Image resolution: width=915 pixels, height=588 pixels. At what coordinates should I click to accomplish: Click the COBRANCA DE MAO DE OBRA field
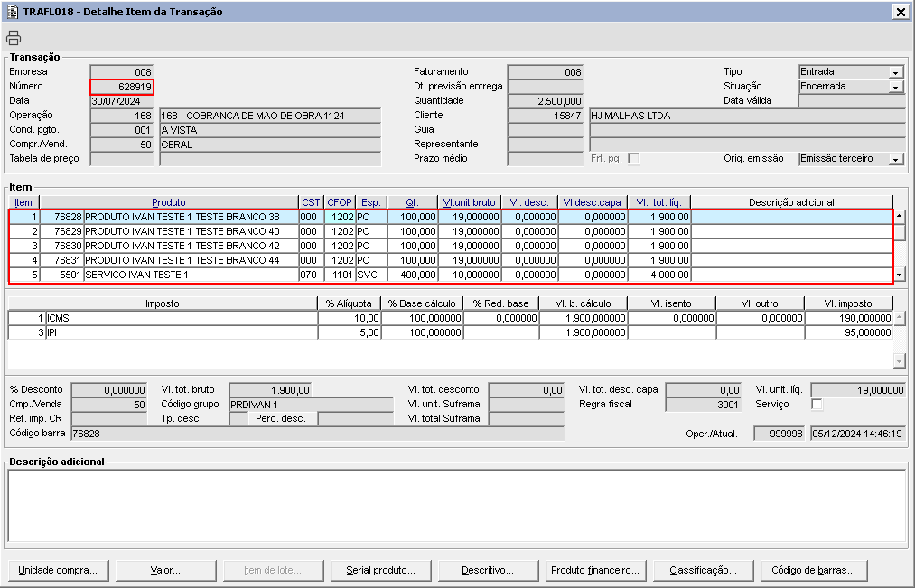[270, 116]
